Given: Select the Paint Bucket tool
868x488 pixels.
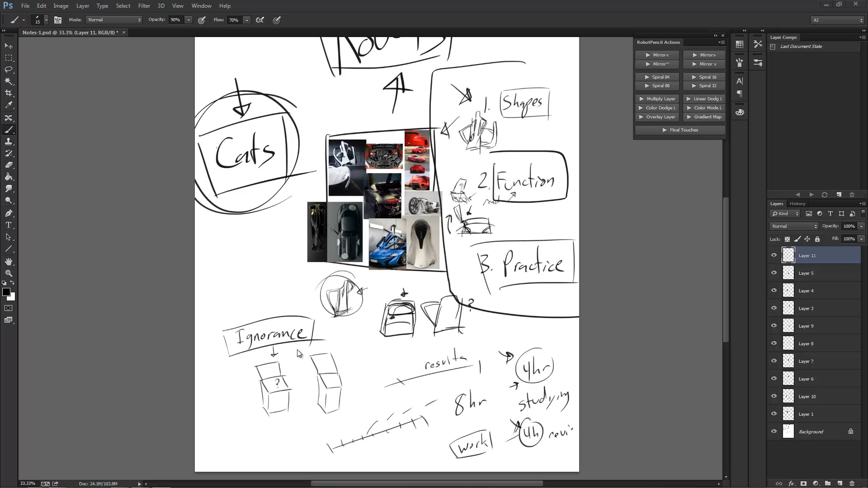Looking at the screenshot, I should [9, 177].
